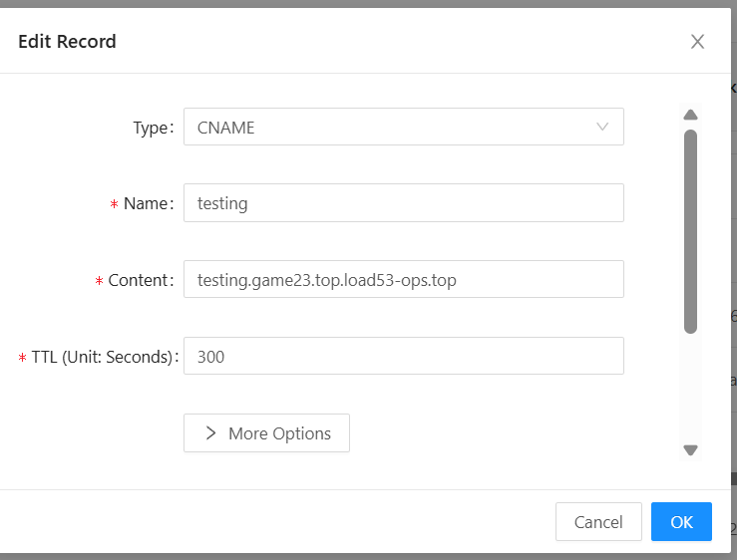Click the Edit Record dialog title
Screen dimensions: 737x560
coord(67,41)
